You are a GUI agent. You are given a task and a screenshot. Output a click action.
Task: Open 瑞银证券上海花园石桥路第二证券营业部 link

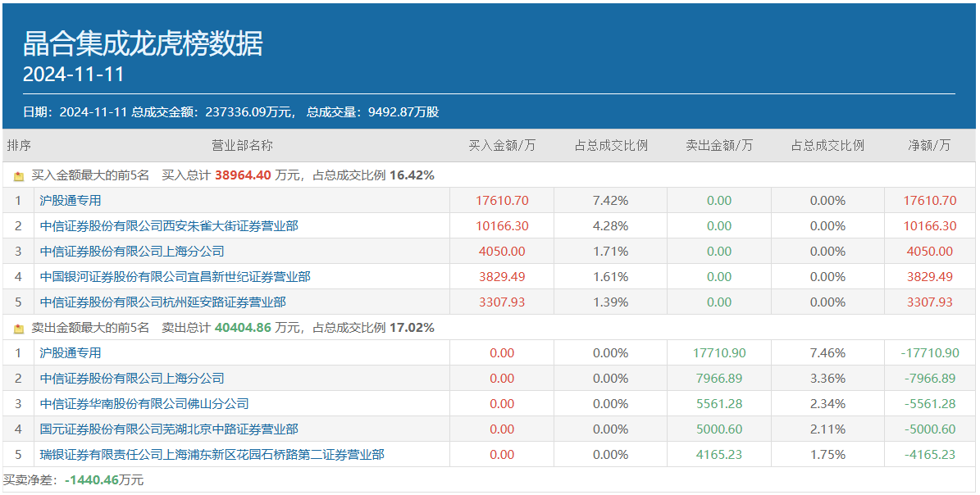pos(212,455)
